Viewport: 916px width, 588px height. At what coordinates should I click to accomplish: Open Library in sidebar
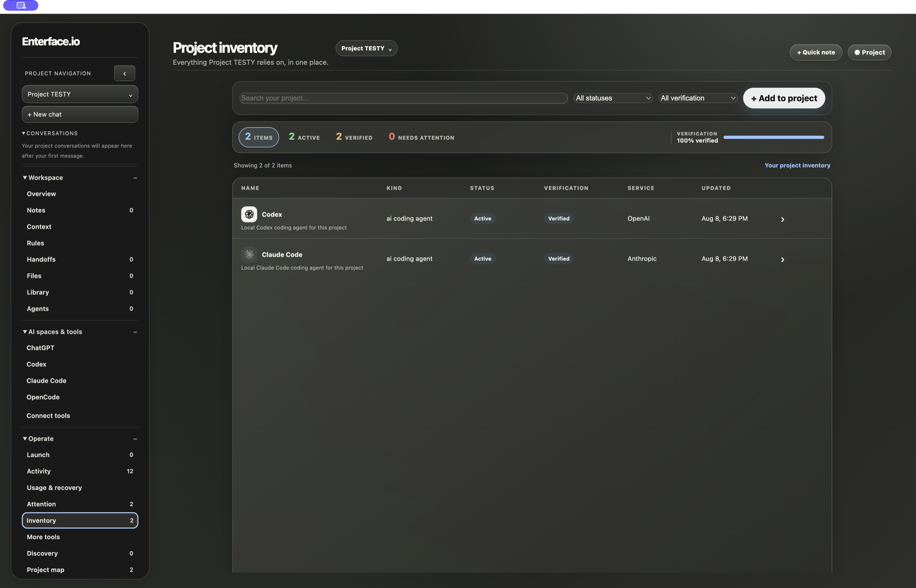coord(80,292)
